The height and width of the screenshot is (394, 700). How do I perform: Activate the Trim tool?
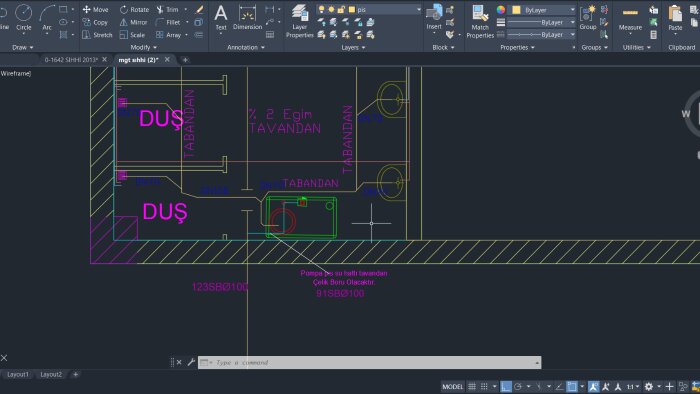coord(168,9)
